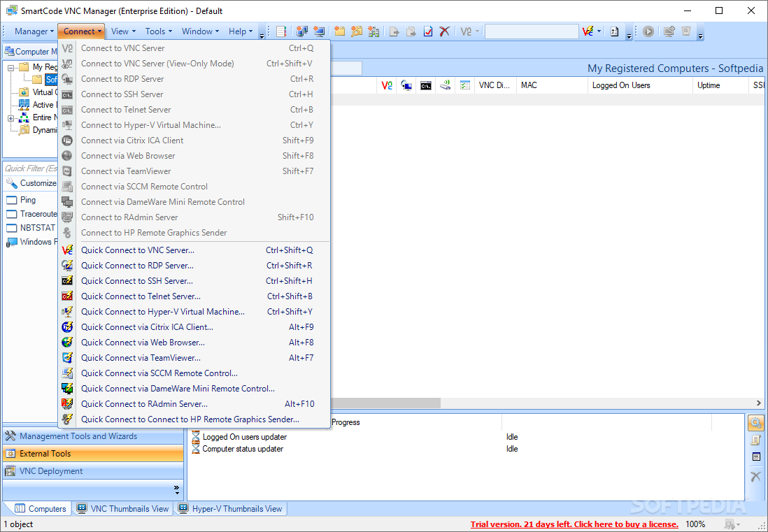
Task: Open the dropdown arrow beside the quick connect VNC icon
Action: click(599, 31)
